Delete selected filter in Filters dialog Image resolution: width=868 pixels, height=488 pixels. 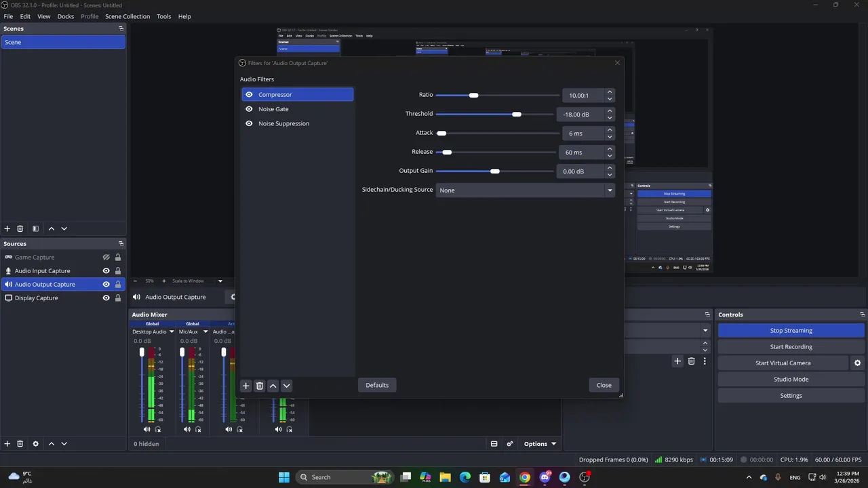tap(260, 386)
